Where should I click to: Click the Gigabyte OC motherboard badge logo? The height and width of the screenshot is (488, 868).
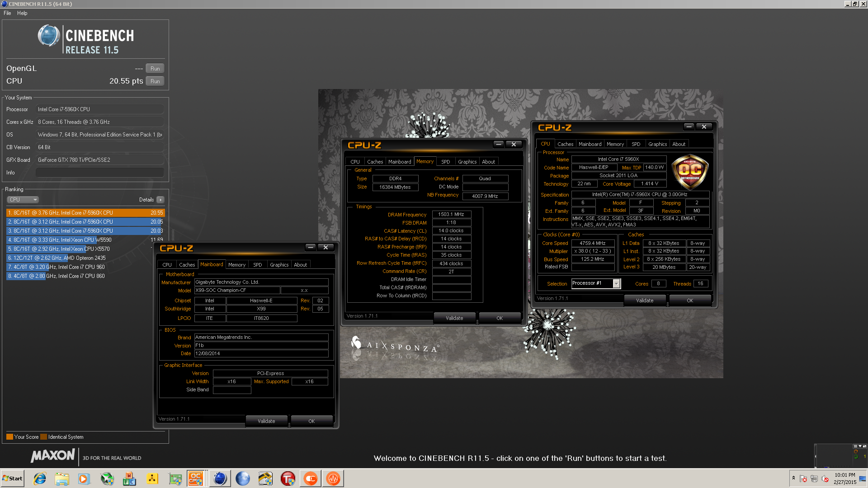point(690,172)
